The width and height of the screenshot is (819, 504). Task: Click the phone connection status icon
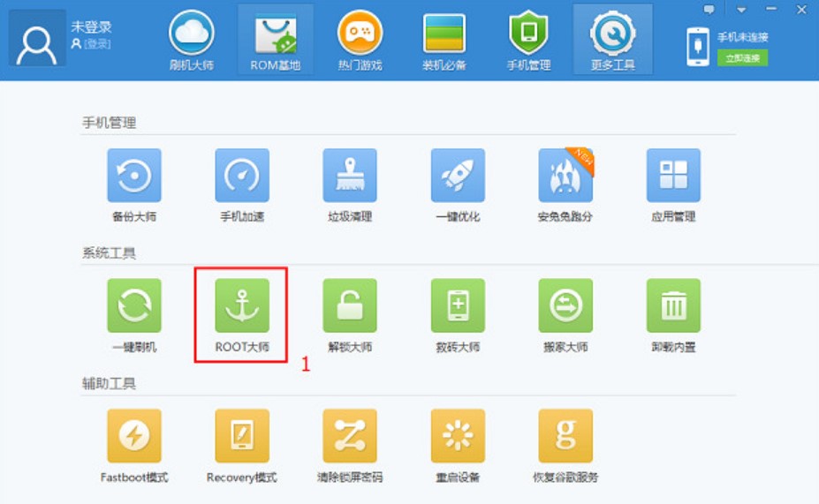(x=697, y=47)
